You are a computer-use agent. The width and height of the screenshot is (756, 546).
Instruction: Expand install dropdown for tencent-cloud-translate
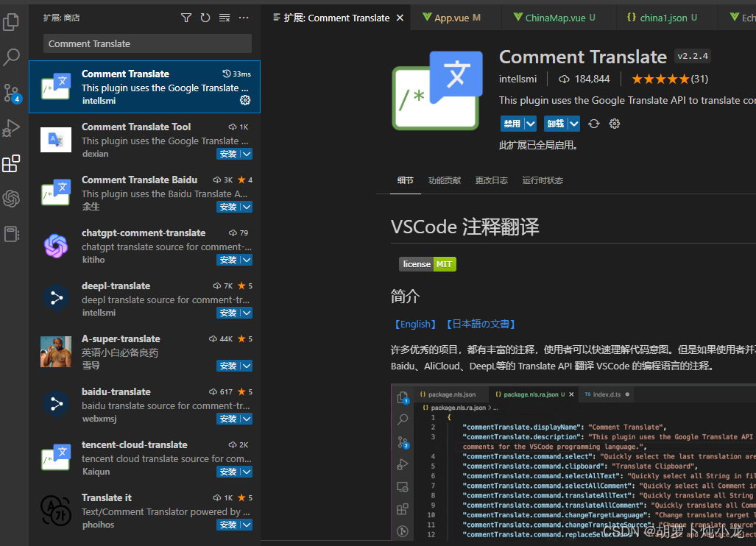(x=247, y=472)
